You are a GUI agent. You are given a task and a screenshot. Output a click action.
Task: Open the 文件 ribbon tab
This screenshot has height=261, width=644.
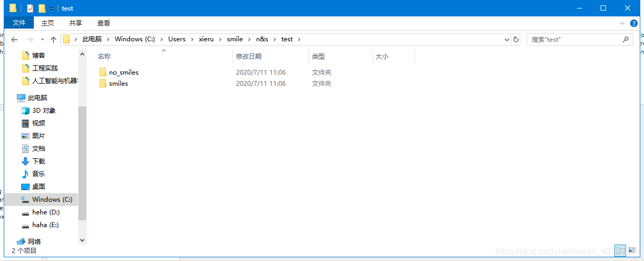pos(19,23)
